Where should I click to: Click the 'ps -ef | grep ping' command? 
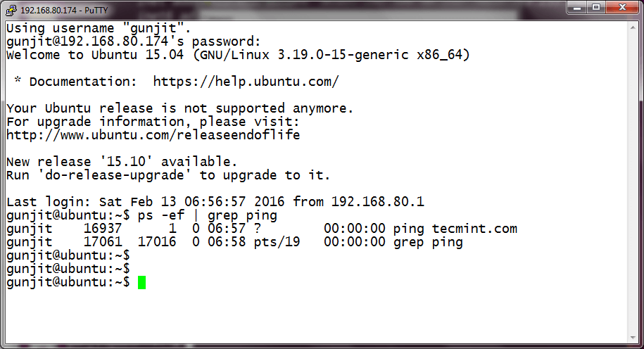(x=207, y=215)
